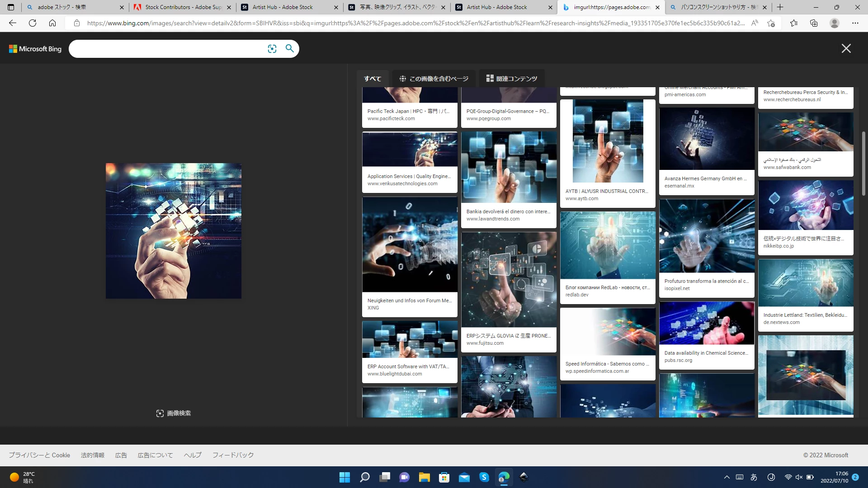Open the browser settings ellipsis menu

tap(855, 23)
